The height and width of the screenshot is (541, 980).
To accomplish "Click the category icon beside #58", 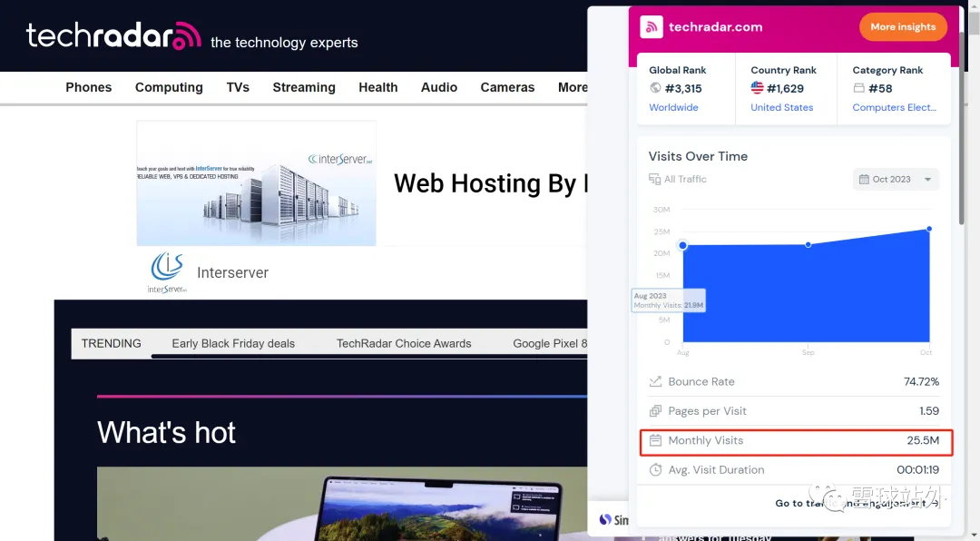I will pyautogui.click(x=858, y=88).
